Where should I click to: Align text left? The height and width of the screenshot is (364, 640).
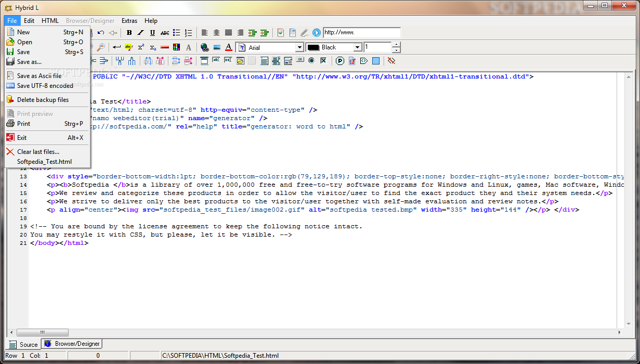[x=204, y=33]
